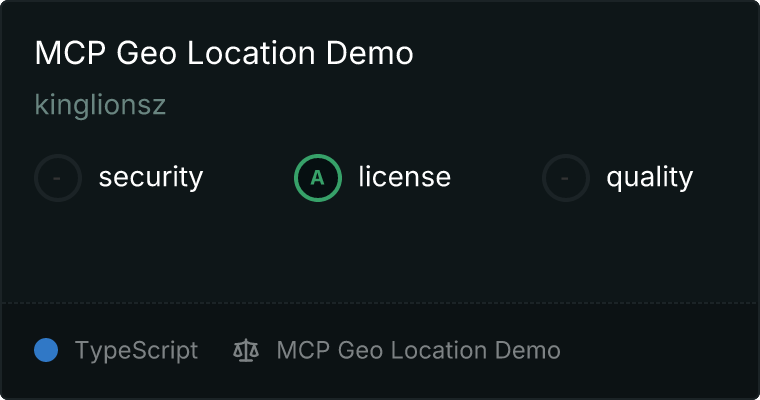The width and height of the screenshot is (760, 400).
Task: Open the MCP Geo Location Demo title
Action: click(224, 53)
